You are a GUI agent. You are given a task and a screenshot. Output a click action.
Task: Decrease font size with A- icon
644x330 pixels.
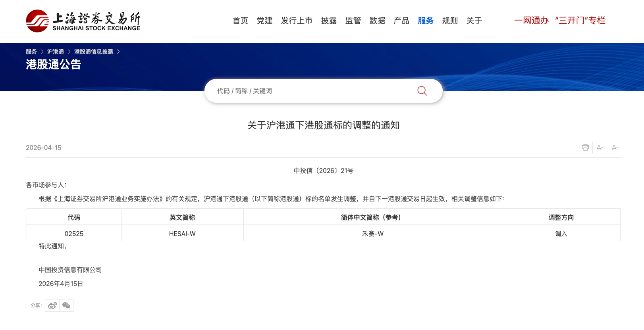pos(615,148)
